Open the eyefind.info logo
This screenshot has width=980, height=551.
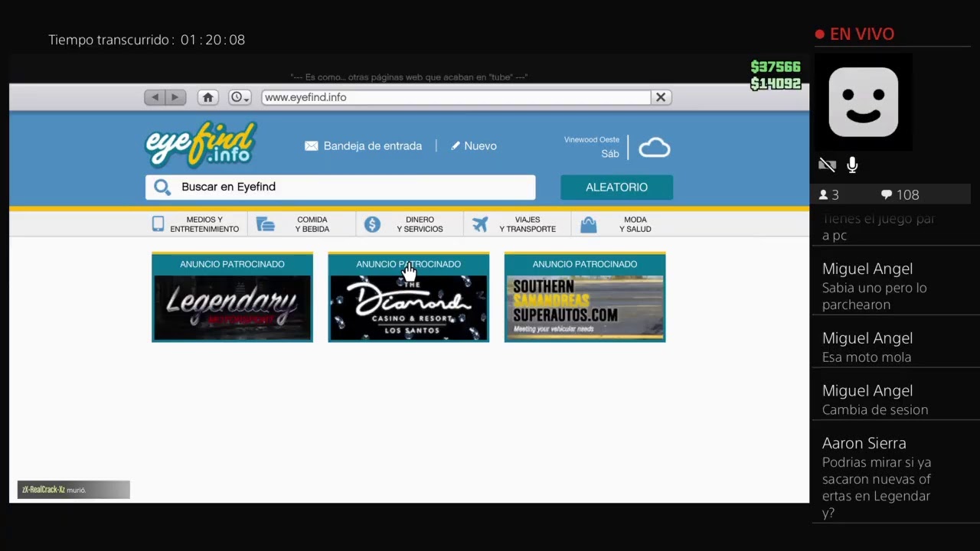[x=201, y=145]
